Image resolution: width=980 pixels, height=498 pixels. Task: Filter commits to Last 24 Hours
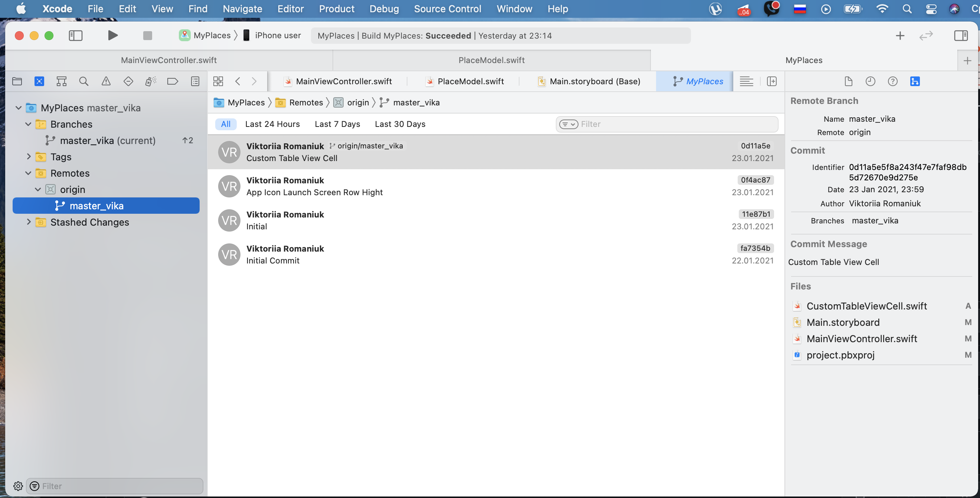click(x=272, y=124)
